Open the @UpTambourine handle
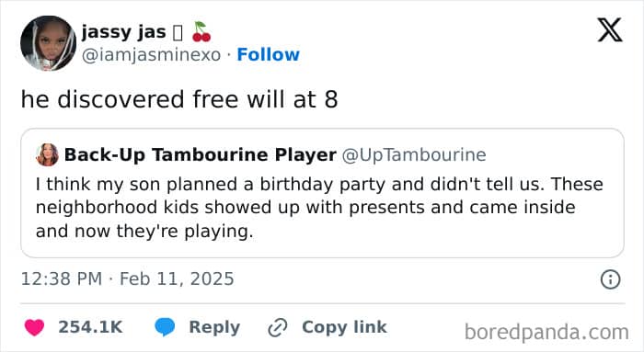This screenshot has width=644, height=352. [x=414, y=155]
